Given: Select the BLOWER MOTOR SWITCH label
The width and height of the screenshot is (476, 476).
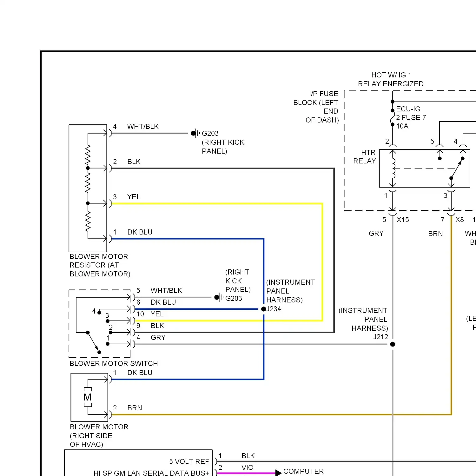Looking at the screenshot, I should click(114, 363).
